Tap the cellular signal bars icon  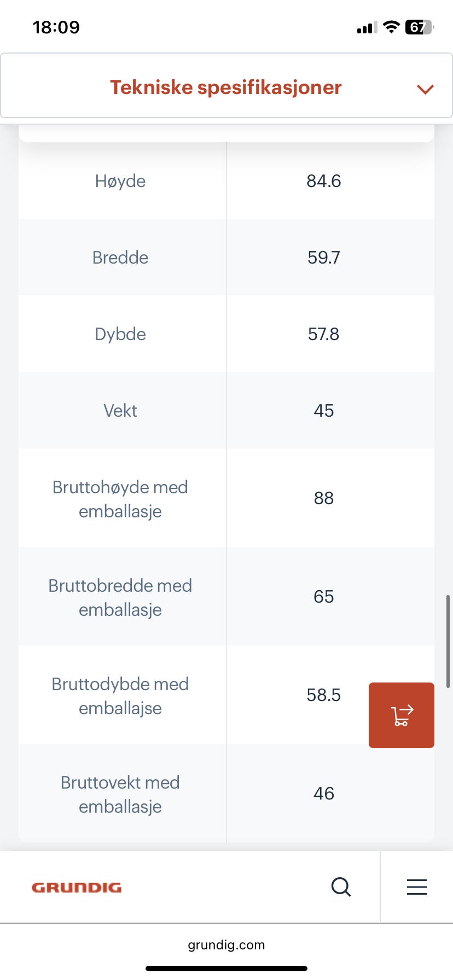pyautogui.click(x=367, y=28)
